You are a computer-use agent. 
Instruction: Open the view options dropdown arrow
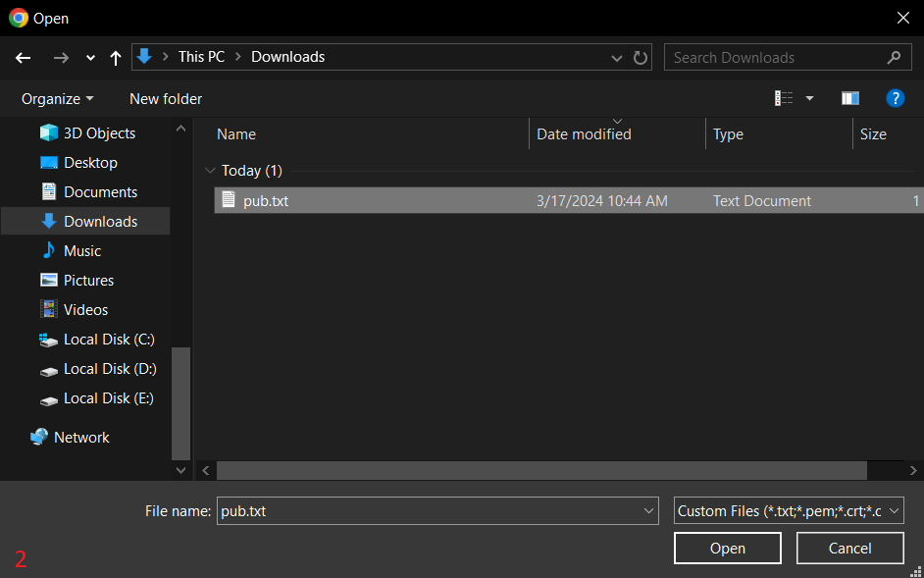coord(809,98)
